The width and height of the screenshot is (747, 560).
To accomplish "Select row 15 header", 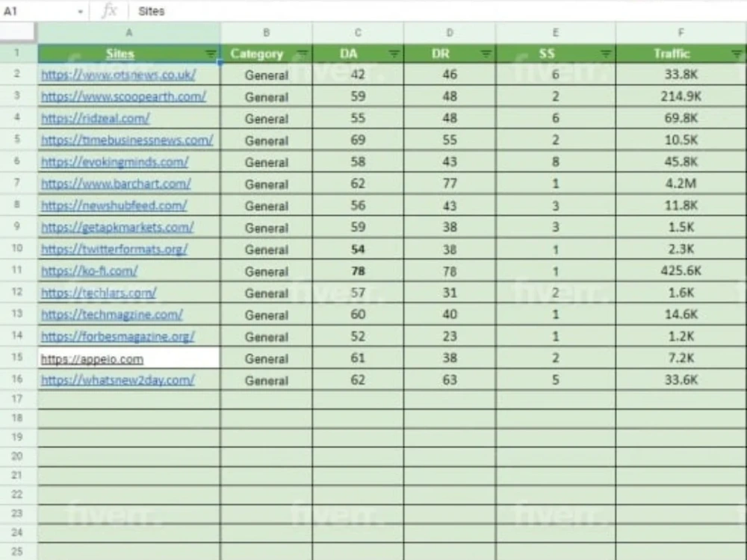I will point(18,357).
